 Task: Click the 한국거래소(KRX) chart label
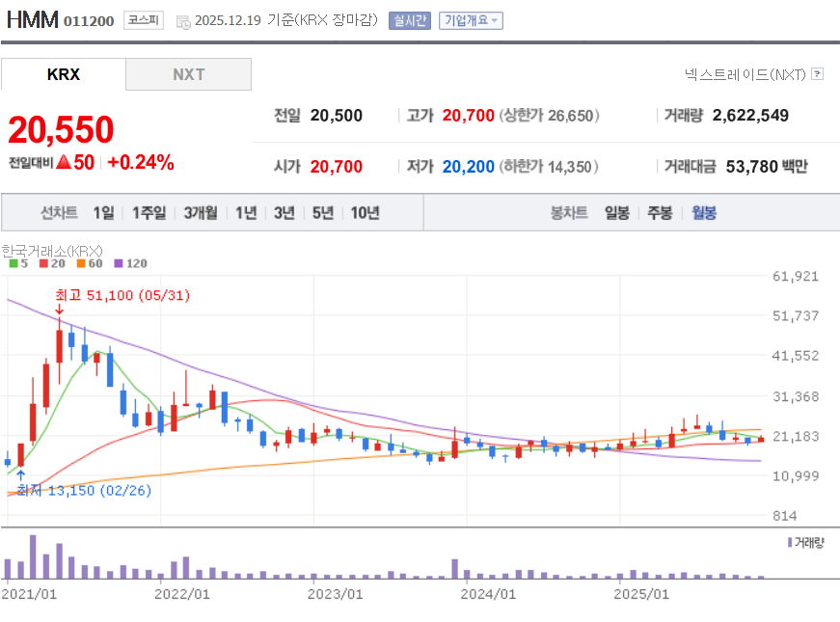[x=52, y=251]
